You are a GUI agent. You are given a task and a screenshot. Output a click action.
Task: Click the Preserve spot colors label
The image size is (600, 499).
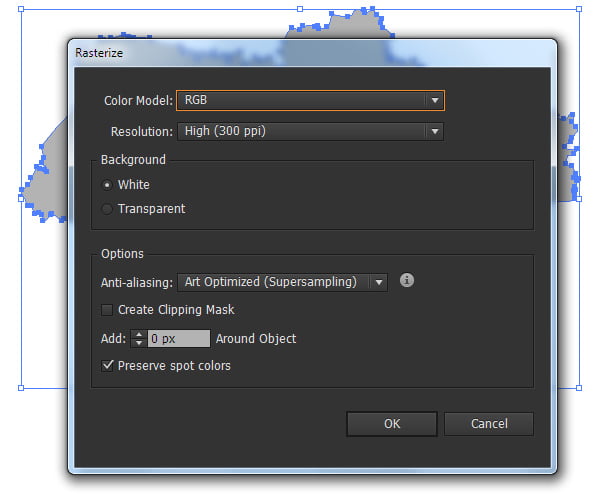coord(174,366)
